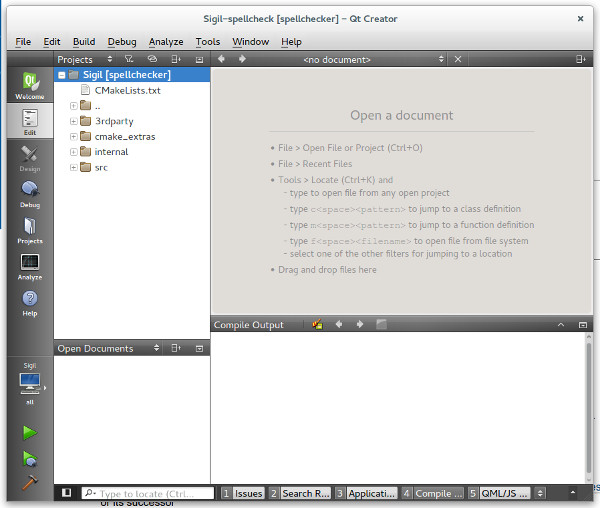Expand the src folder
This screenshot has height=508, width=600.
click(x=73, y=168)
